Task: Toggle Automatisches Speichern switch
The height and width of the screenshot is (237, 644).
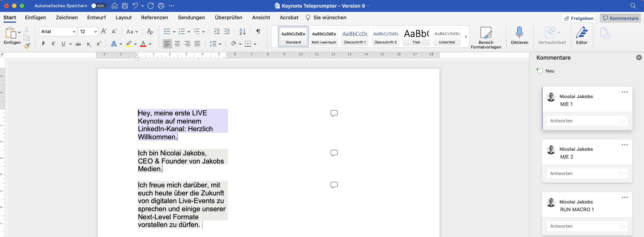Action: point(99,6)
